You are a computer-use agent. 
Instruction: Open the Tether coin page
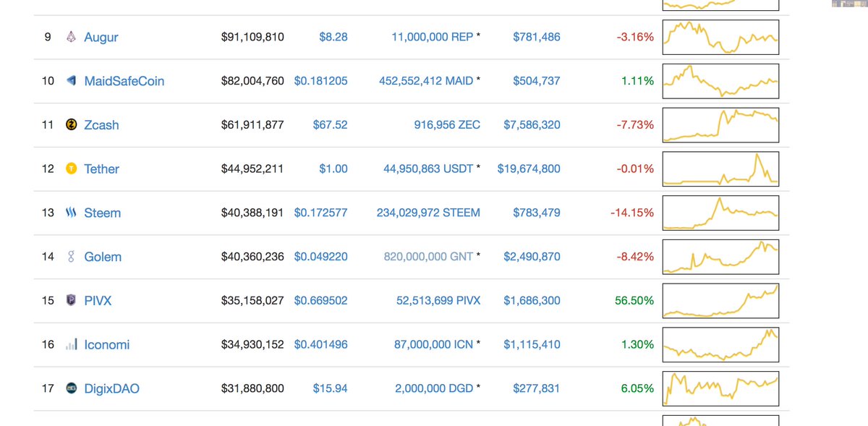coord(101,169)
